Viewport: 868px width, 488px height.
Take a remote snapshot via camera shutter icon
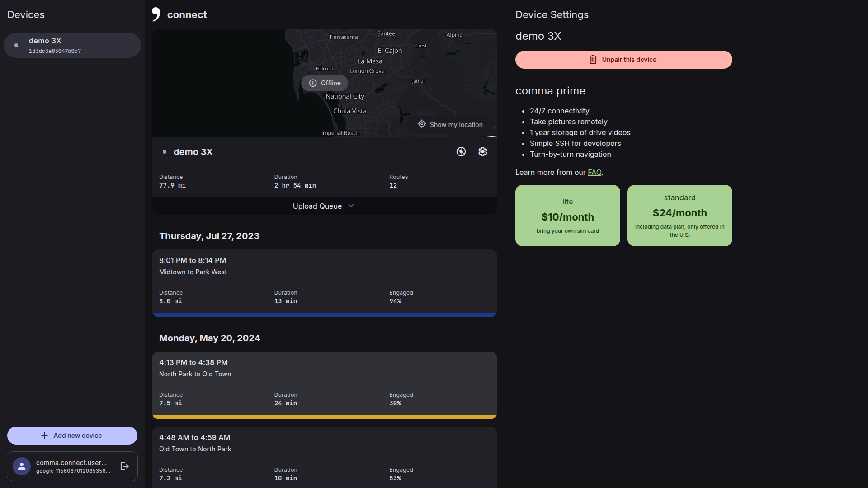click(x=461, y=152)
